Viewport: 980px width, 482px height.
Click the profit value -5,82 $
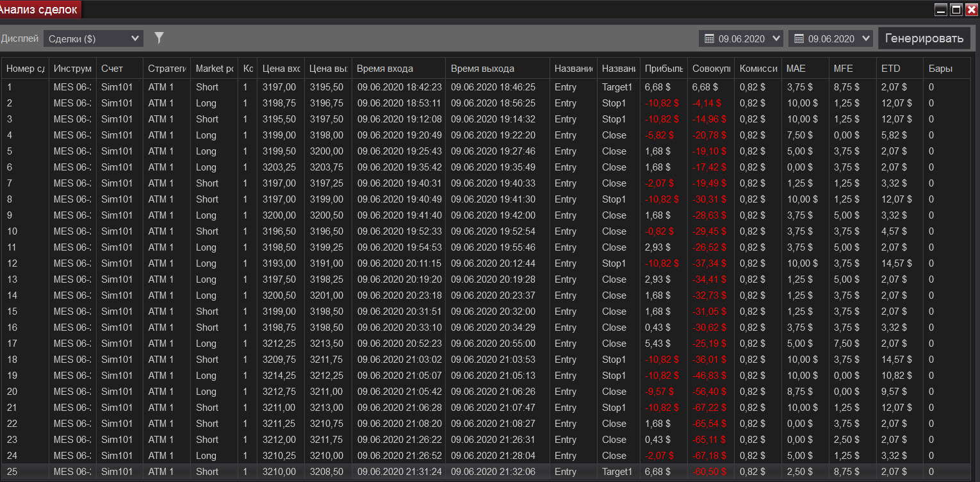tap(659, 135)
